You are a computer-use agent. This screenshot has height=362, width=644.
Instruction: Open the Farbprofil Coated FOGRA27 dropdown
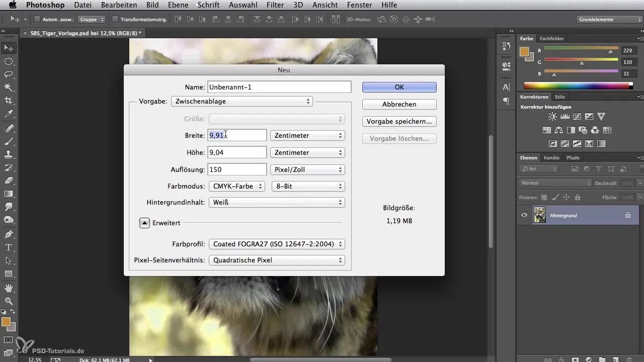click(277, 244)
